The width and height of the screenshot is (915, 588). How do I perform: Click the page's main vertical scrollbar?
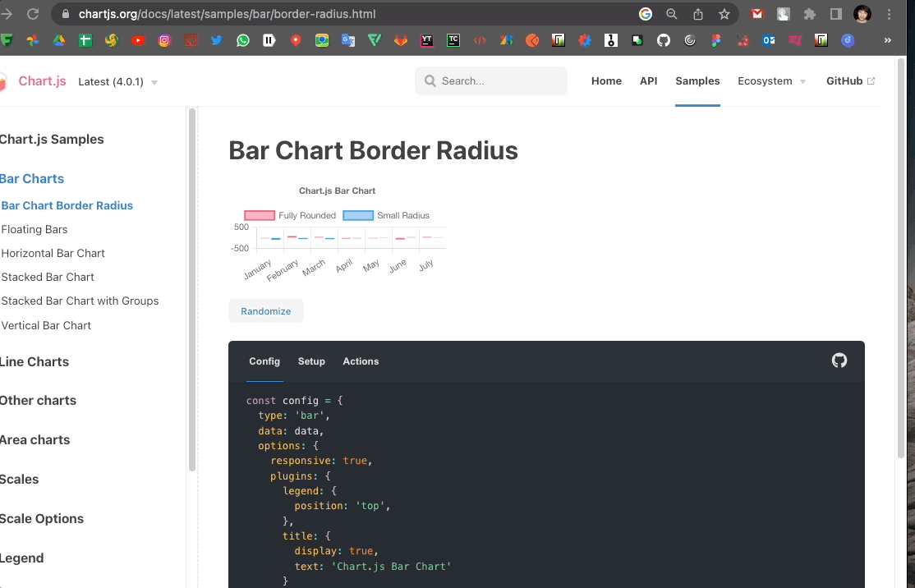(x=902, y=257)
